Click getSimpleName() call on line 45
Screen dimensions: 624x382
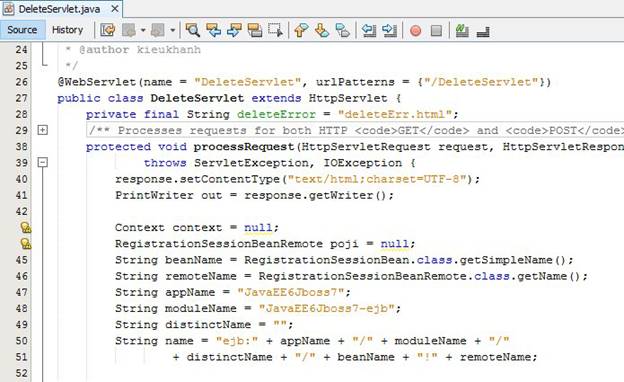click(x=513, y=260)
